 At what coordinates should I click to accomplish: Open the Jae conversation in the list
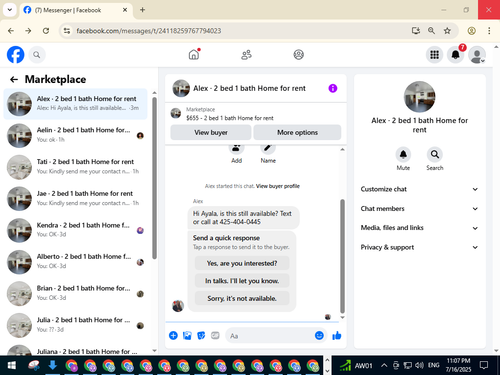pos(75,199)
